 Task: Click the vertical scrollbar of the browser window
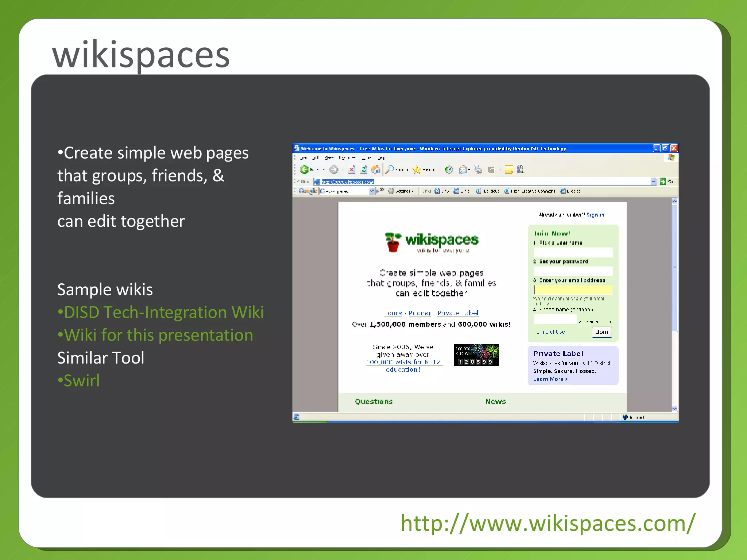pyautogui.click(x=674, y=304)
